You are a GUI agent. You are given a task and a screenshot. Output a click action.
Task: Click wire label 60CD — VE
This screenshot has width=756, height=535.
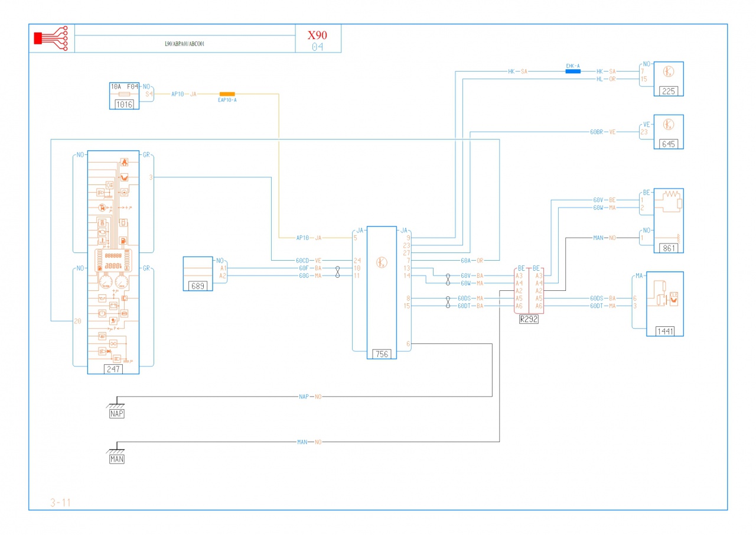click(308, 260)
